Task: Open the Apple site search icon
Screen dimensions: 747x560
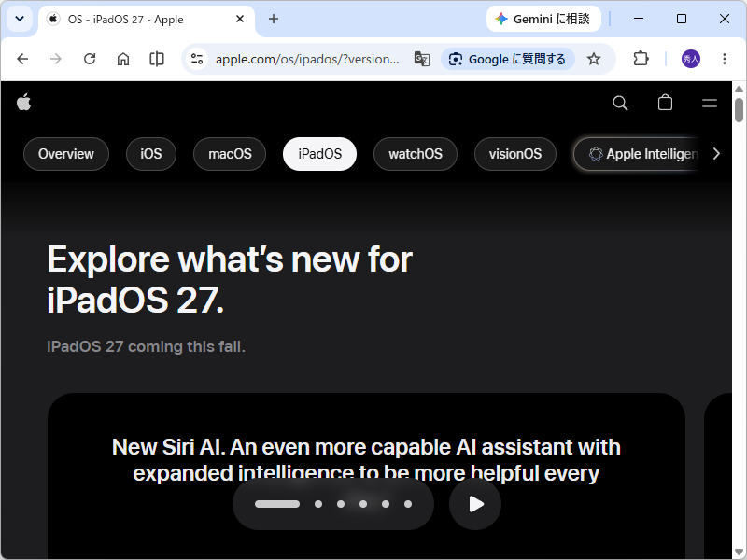Action: [x=620, y=103]
